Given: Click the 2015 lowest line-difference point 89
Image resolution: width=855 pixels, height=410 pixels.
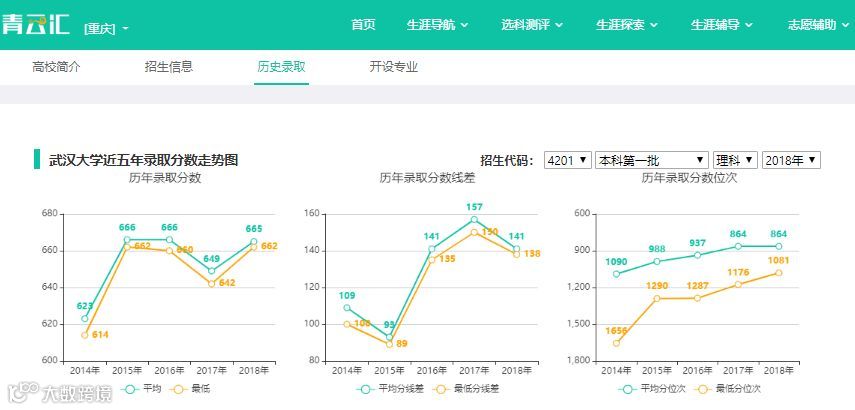Looking at the screenshot, I should pos(389,344).
